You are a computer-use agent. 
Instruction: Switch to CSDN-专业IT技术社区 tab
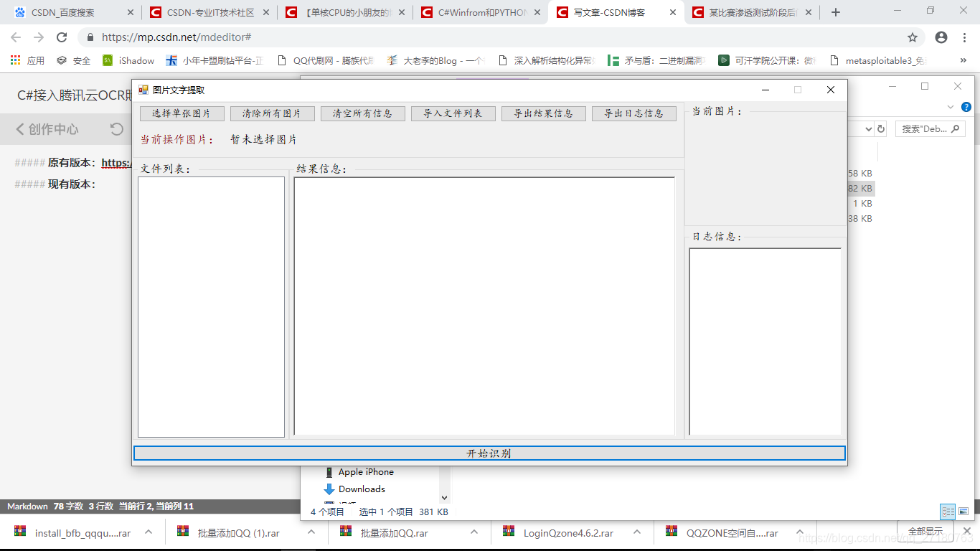(x=210, y=12)
